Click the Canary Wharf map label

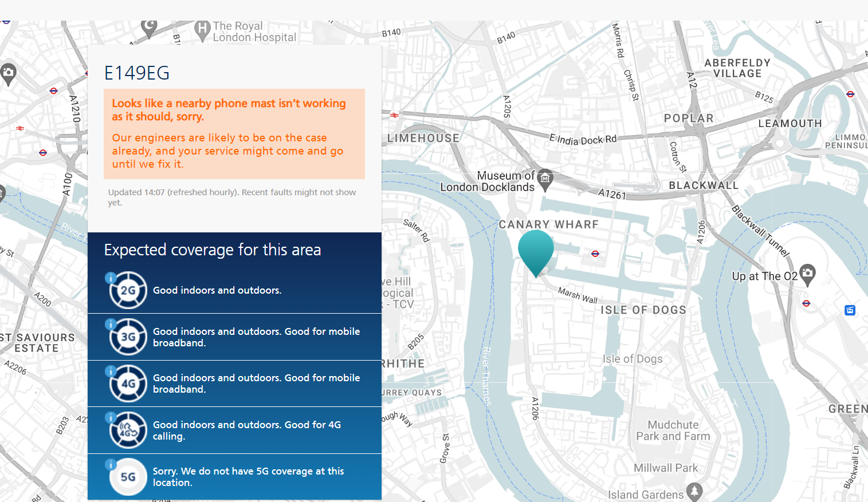click(x=548, y=224)
